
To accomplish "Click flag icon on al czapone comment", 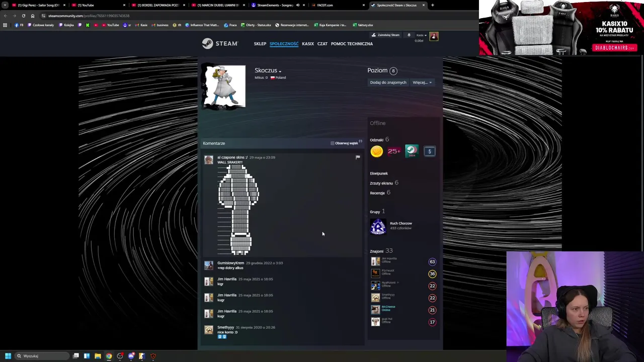I will 358,157.
